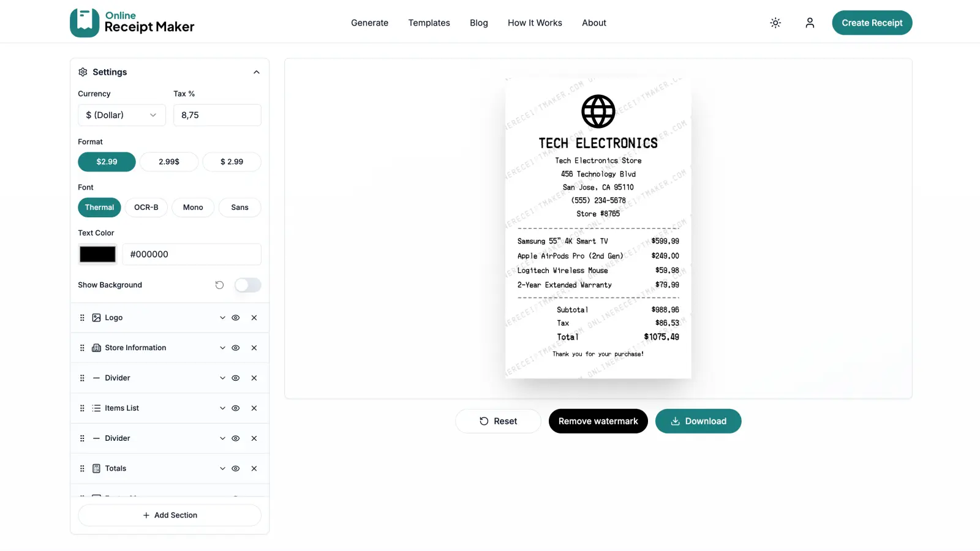Click the Create Receipt button
Image resolution: width=980 pixels, height=551 pixels.
pyautogui.click(x=872, y=23)
